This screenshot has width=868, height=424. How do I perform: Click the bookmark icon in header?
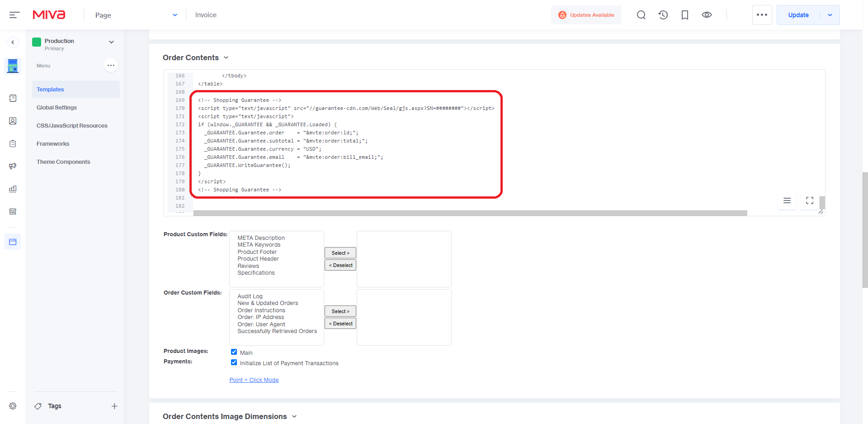(685, 15)
